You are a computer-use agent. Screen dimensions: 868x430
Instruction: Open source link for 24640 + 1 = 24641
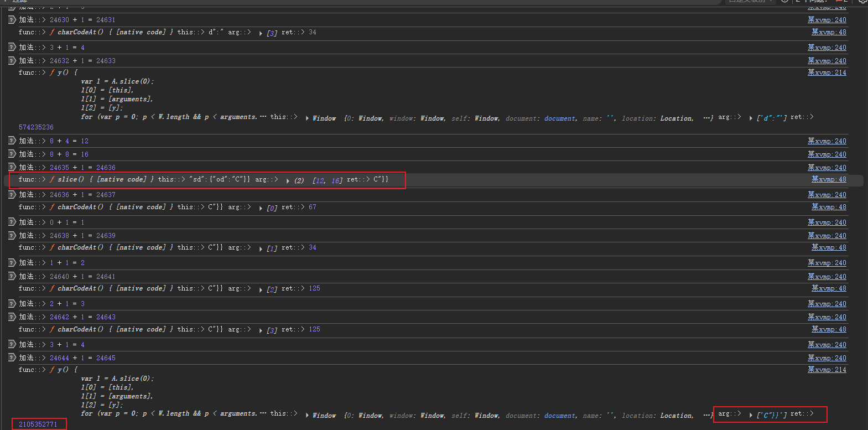tap(827, 277)
